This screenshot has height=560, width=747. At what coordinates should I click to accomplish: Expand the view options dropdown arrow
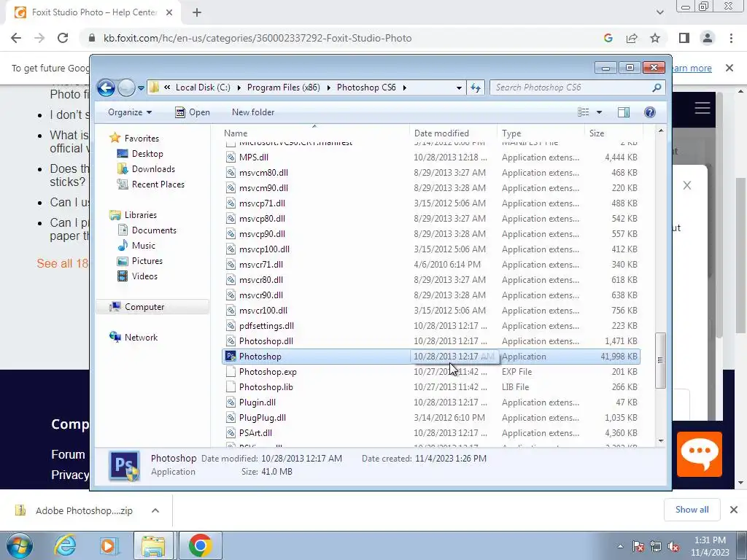[600, 112]
